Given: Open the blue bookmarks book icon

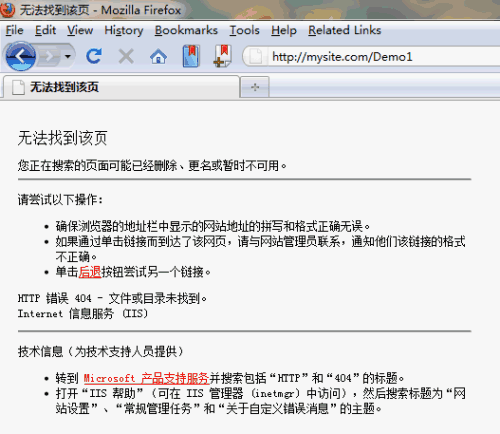Looking at the screenshot, I should pos(191,56).
